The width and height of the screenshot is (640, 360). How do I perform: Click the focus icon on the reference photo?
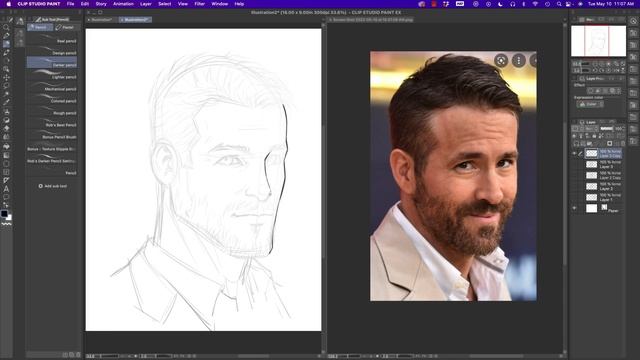[501, 60]
